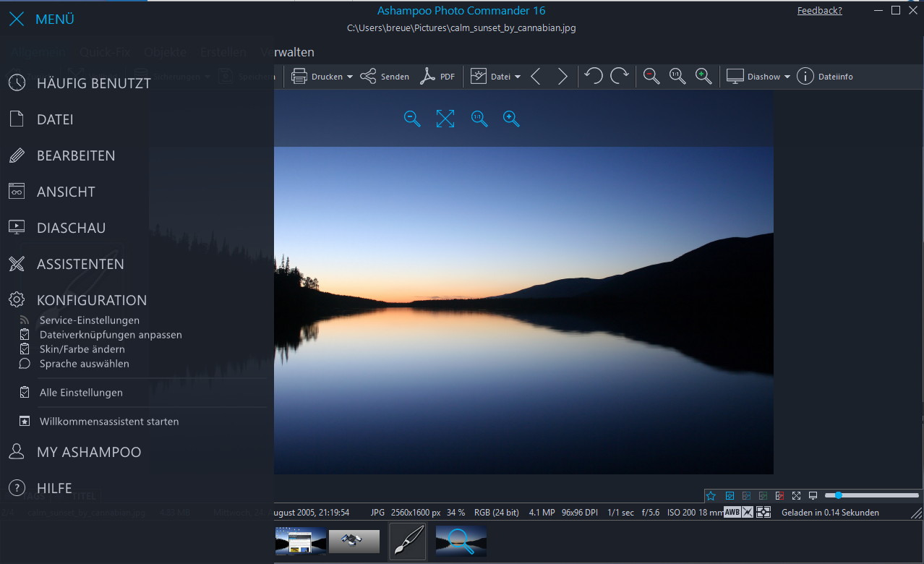Open Service-Einstellungen
924x564 pixels.
90,320
